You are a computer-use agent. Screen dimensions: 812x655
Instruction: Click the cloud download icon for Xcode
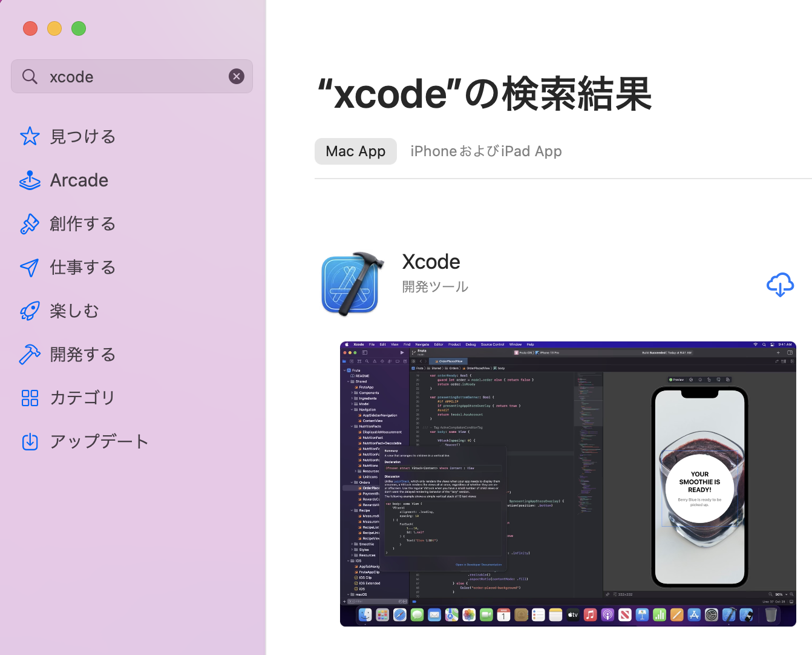point(780,285)
